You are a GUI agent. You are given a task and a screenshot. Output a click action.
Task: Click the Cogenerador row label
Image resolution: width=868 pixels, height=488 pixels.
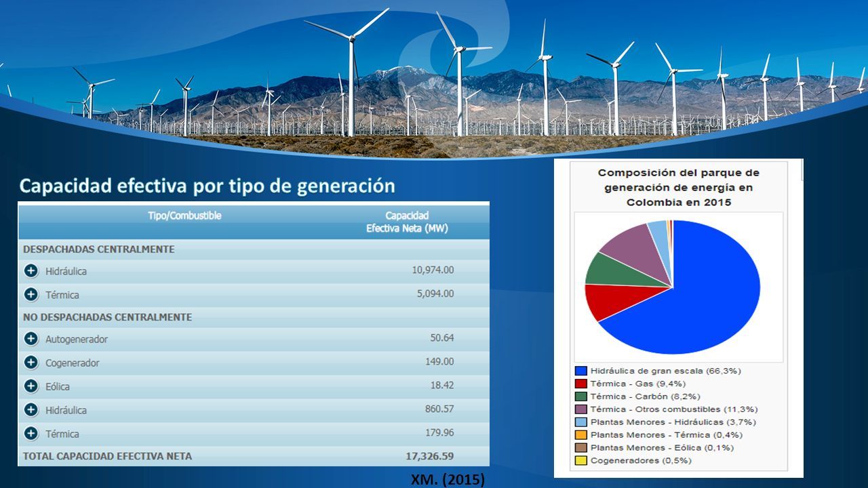point(73,363)
